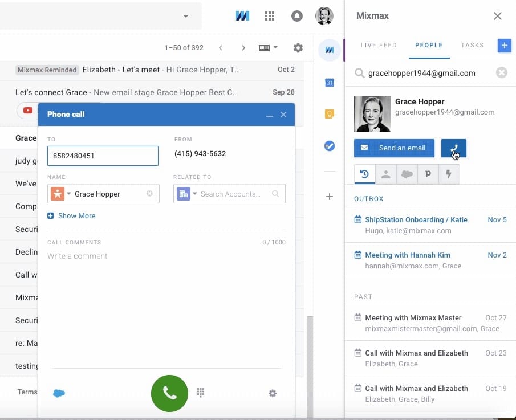
Task: Select the lightning bolt tab icon
Action: (449, 174)
